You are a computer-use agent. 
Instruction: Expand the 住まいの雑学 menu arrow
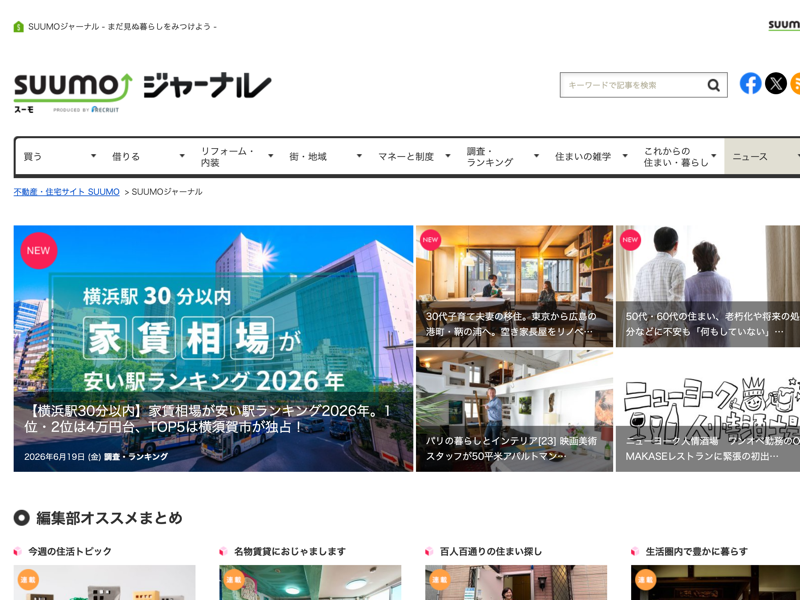point(624,156)
